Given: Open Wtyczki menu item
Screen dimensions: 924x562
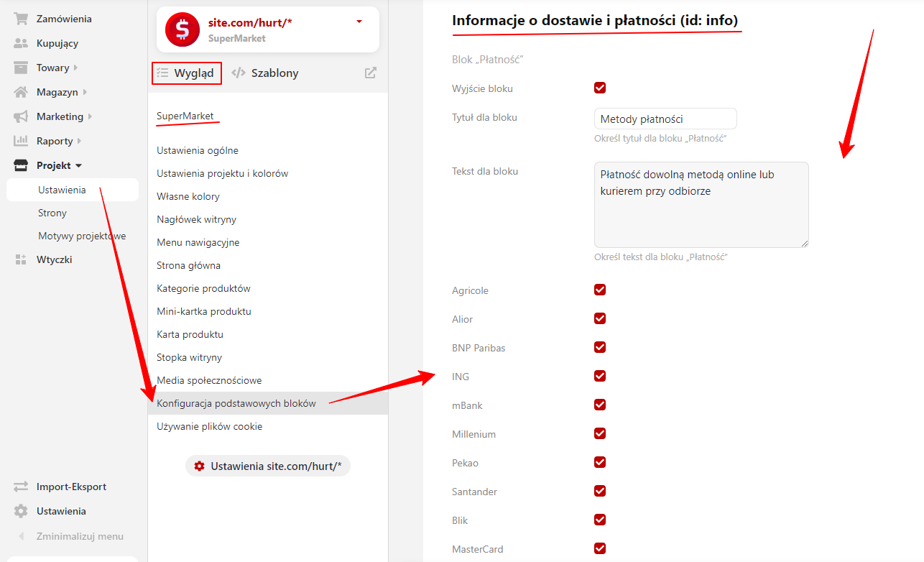Looking at the screenshot, I should [55, 259].
